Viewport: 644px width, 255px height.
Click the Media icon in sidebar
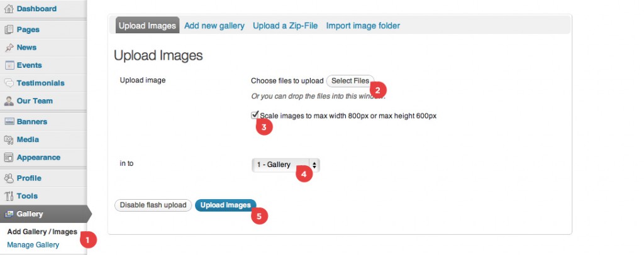click(9, 140)
